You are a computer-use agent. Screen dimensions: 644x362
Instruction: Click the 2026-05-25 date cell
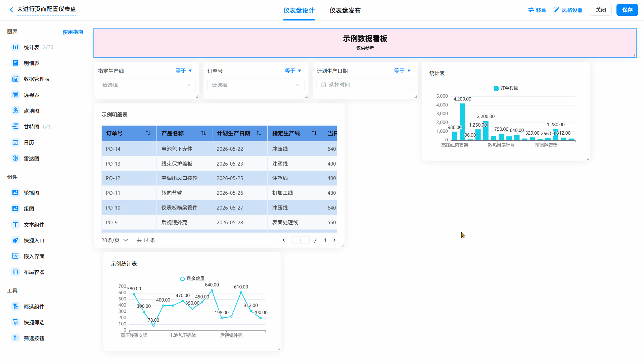coord(240,178)
